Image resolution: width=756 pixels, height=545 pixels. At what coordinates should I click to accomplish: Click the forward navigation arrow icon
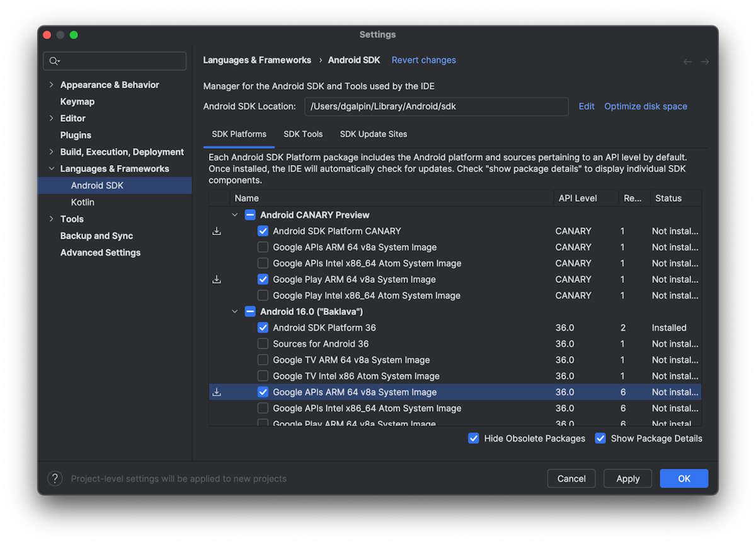705,61
